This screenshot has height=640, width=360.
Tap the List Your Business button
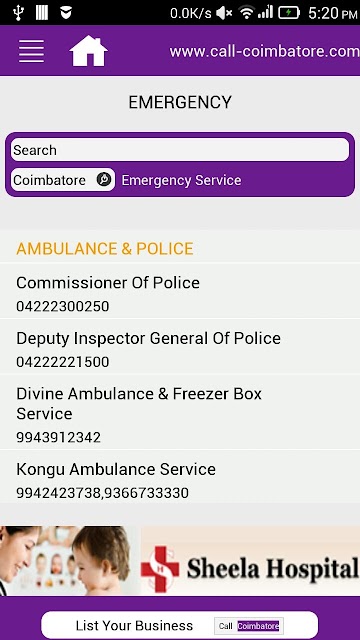[180, 625]
